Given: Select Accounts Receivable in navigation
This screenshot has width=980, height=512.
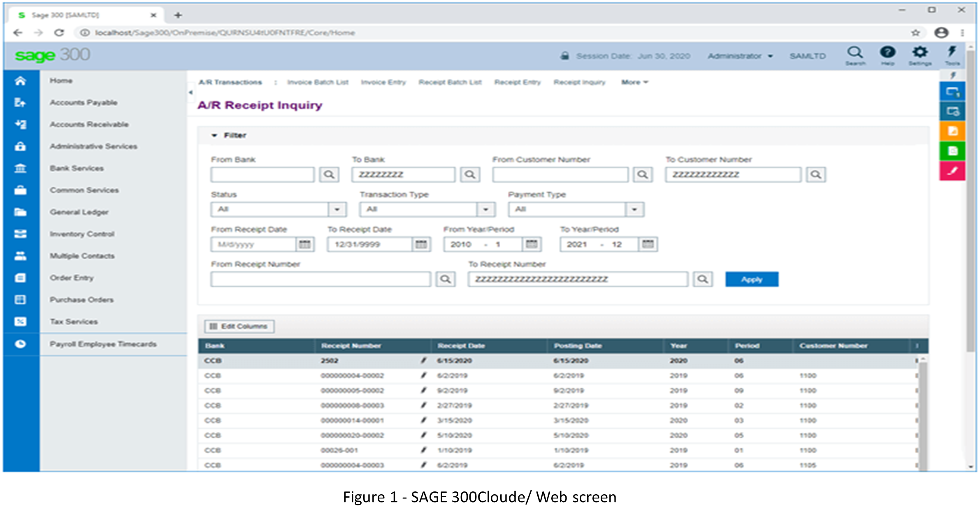Looking at the screenshot, I should [89, 124].
